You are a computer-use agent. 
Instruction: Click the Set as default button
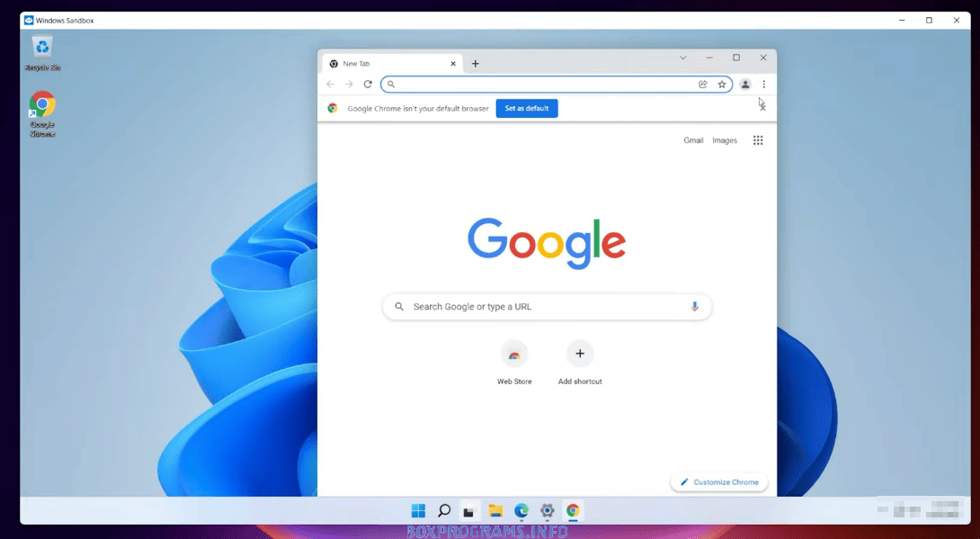(527, 108)
